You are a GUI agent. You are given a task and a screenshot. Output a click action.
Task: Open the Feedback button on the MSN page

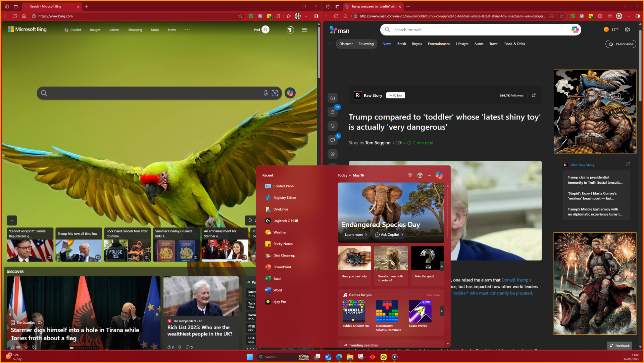click(620, 346)
